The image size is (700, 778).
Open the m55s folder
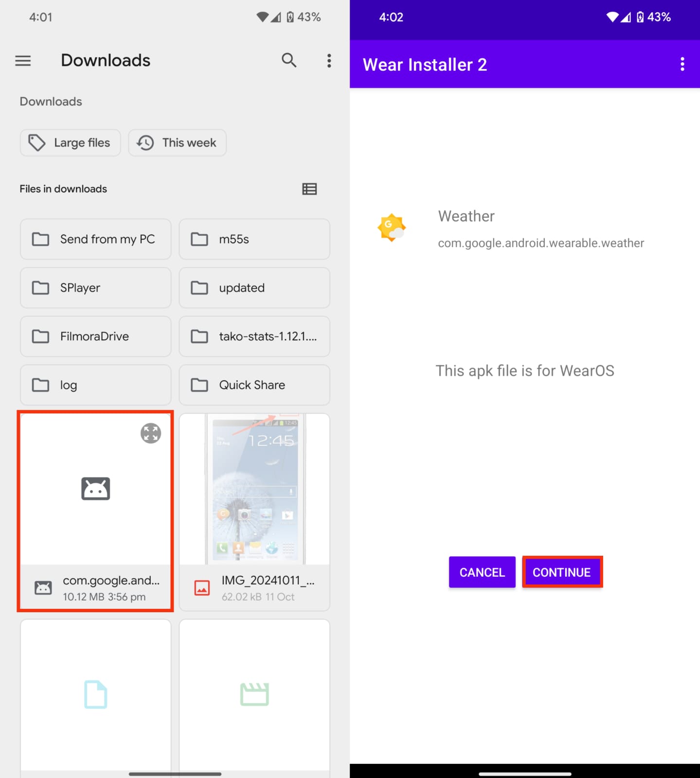(254, 239)
